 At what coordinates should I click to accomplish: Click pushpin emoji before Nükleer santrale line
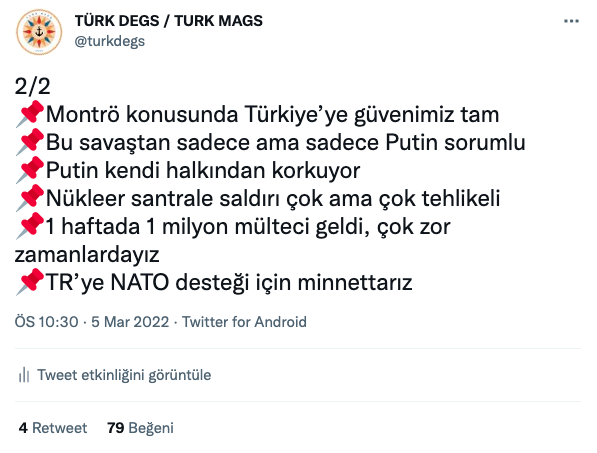[x=30, y=198]
